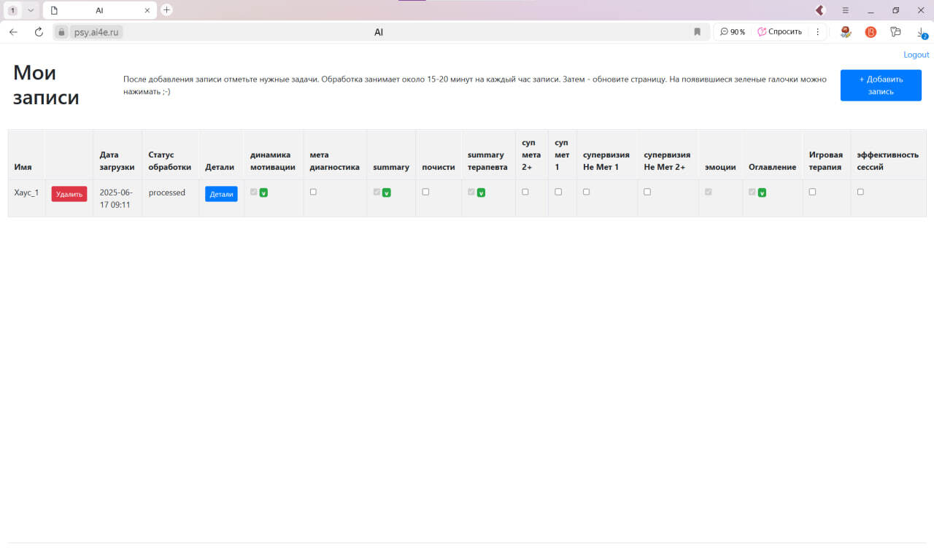Click the Logout link

tap(916, 55)
